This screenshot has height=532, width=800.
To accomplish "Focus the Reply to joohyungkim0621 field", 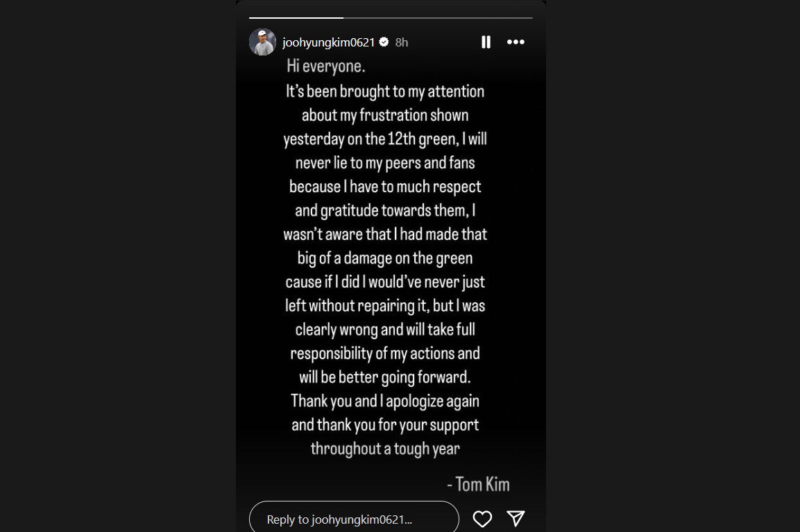I will (x=354, y=519).
